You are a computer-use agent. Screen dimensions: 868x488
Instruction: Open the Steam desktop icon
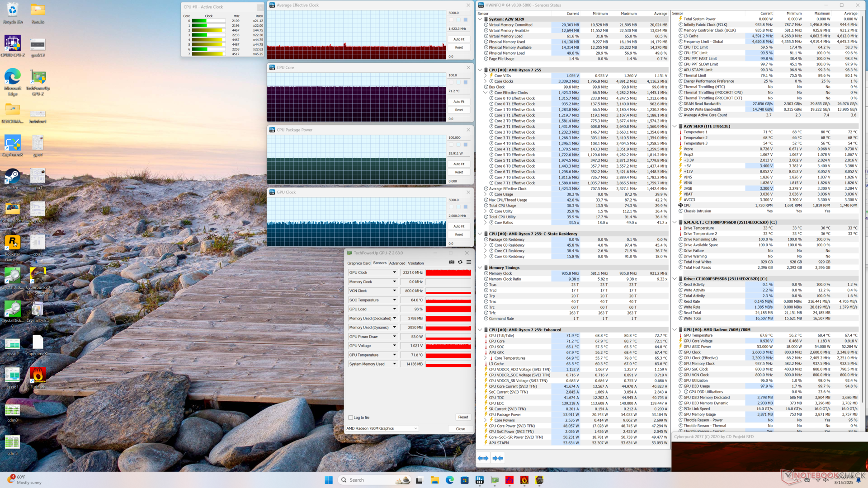pyautogui.click(x=13, y=179)
